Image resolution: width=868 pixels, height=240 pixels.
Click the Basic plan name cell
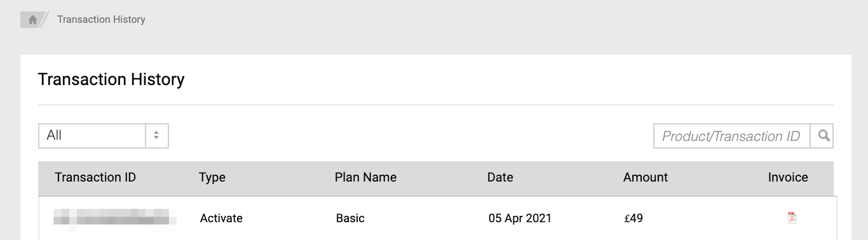350,218
